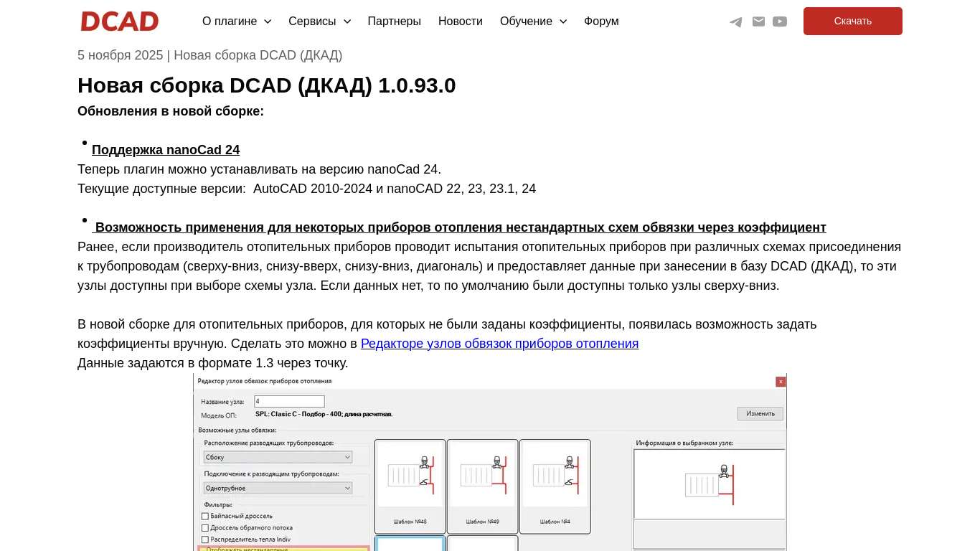Open the "Однотрубное" connection combo box

278,489
